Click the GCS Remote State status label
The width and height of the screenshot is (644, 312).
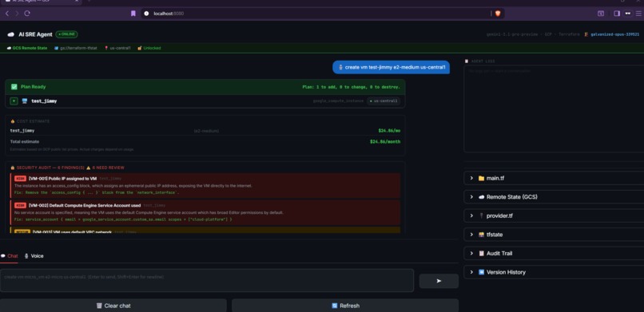pos(30,49)
